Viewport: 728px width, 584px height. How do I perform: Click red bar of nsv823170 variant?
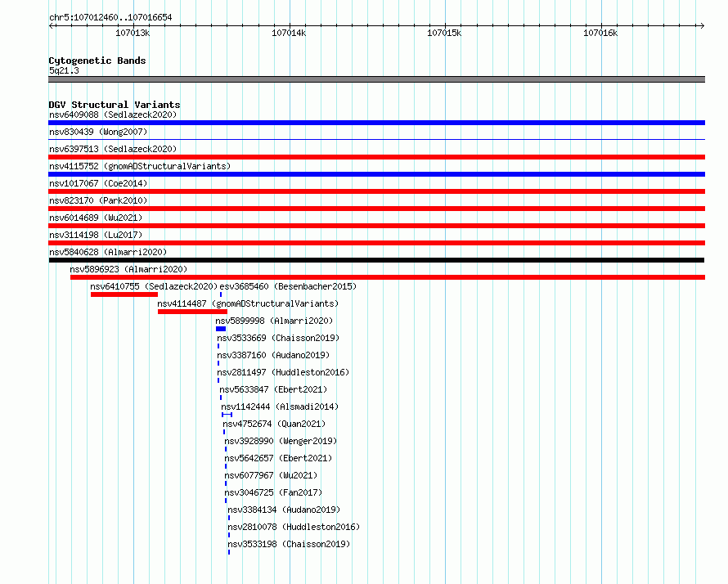pos(376,209)
